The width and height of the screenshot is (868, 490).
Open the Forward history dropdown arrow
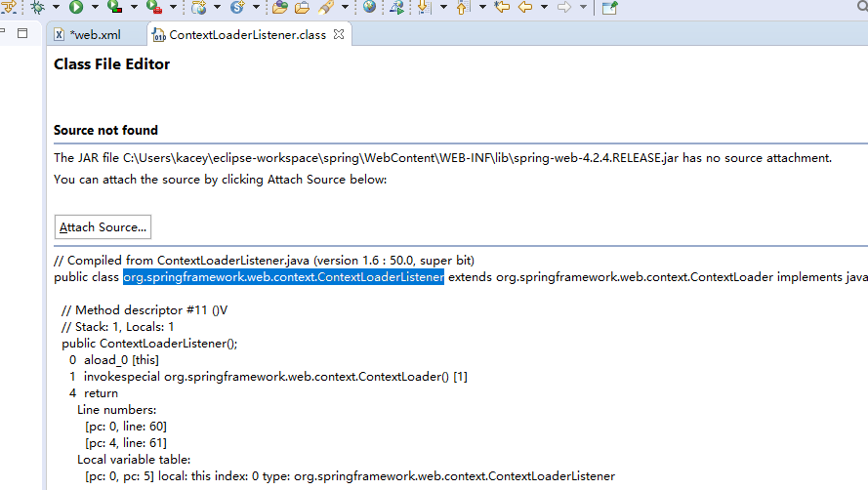click(583, 7)
